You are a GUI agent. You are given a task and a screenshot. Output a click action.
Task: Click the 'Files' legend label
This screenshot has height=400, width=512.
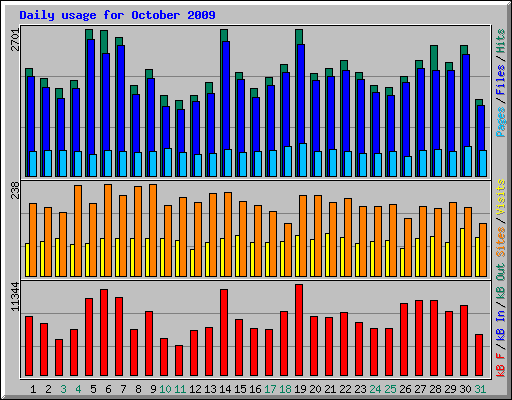501,80
